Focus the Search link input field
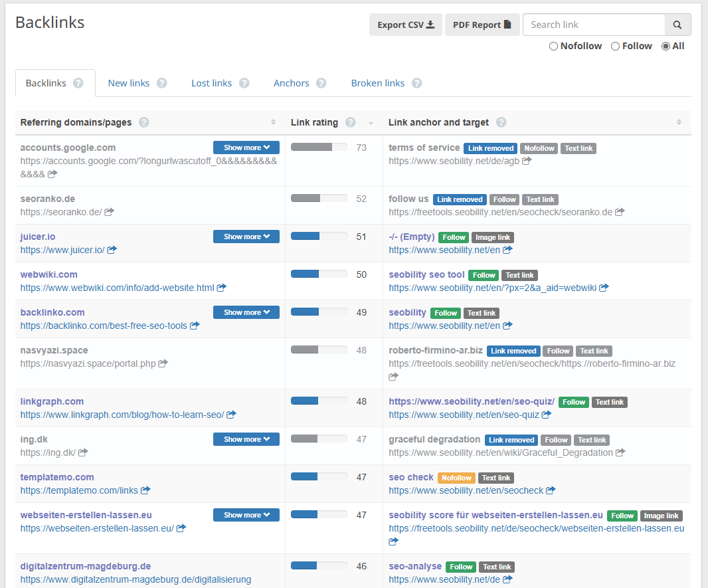This screenshot has width=708, height=588. [x=594, y=25]
